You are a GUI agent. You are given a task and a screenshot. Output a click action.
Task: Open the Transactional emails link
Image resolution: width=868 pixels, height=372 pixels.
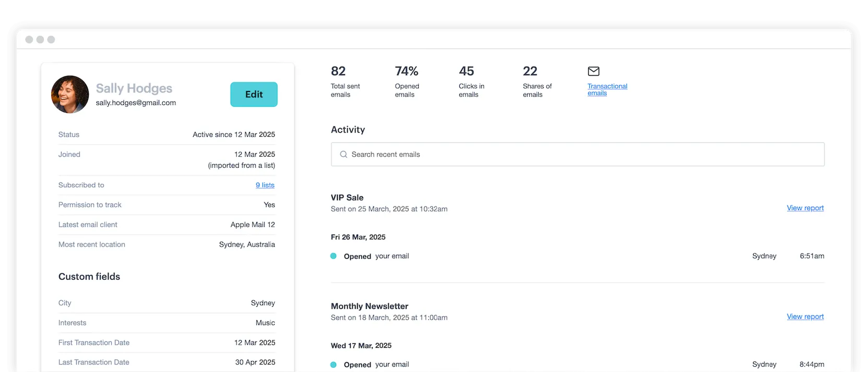point(607,89)
